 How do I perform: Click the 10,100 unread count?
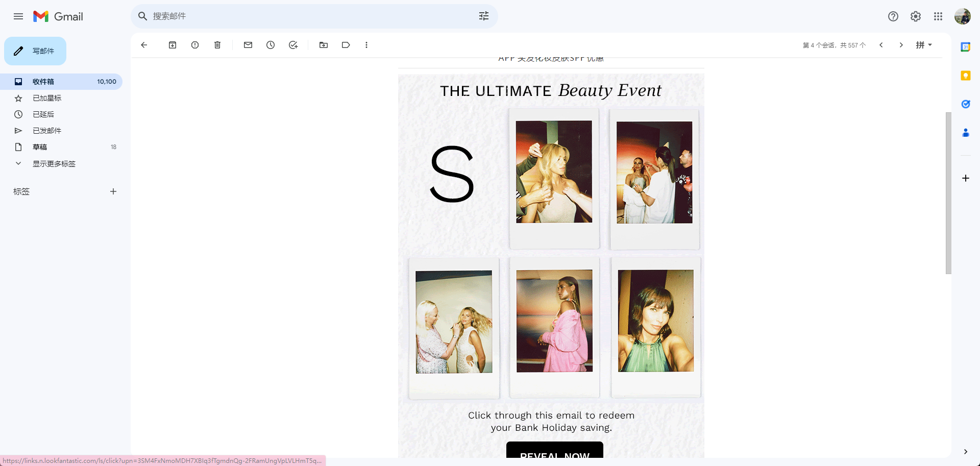[107, 82]
